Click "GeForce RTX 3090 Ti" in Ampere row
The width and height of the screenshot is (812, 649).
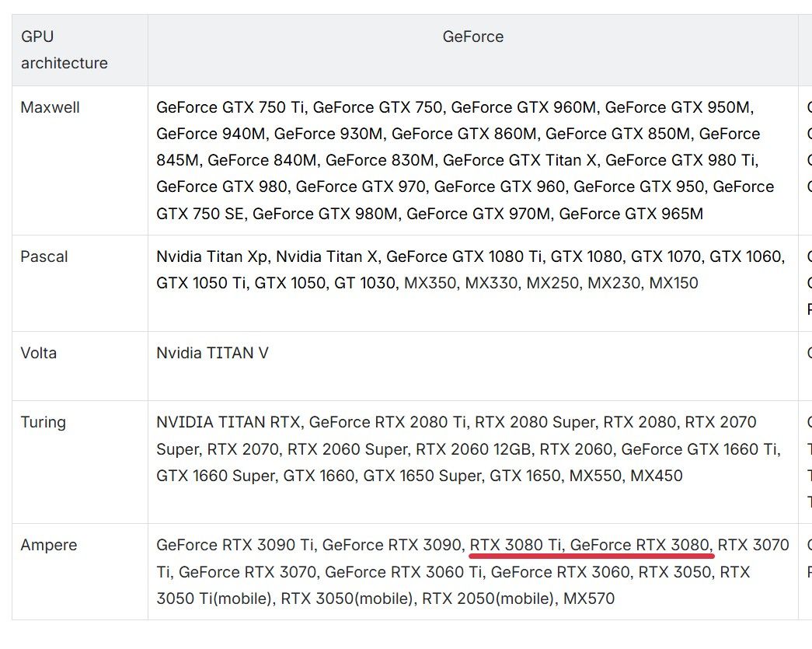pyautogui.click(x=235, y=545)
